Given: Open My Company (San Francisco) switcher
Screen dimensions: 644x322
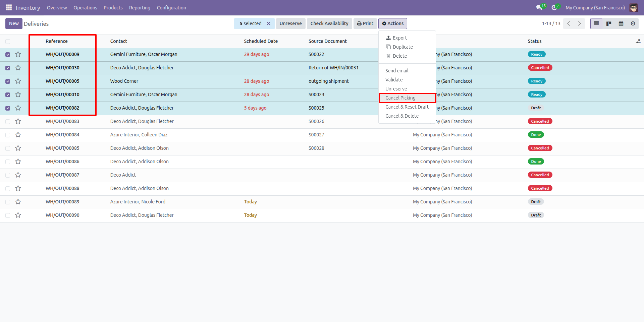Looking at the screenshot, I should [595, 7].
